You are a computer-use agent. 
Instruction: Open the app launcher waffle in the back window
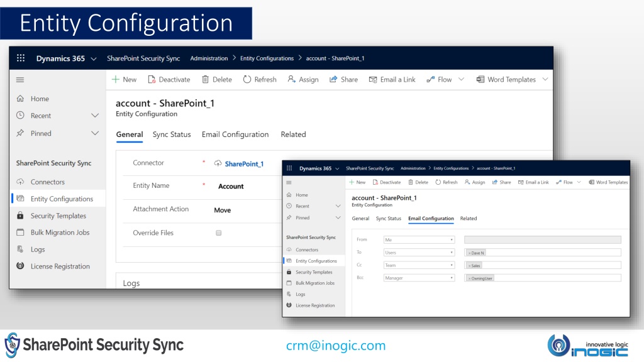coord(21,58)
